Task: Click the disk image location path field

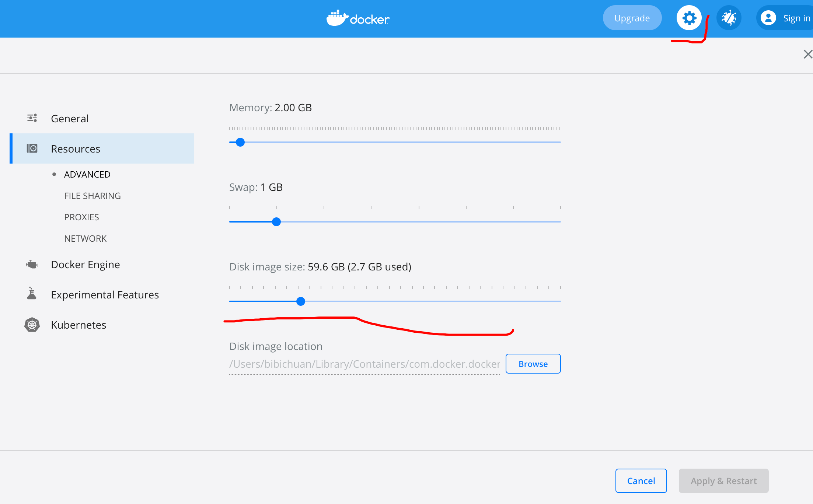Action: (x=364, y=364)
